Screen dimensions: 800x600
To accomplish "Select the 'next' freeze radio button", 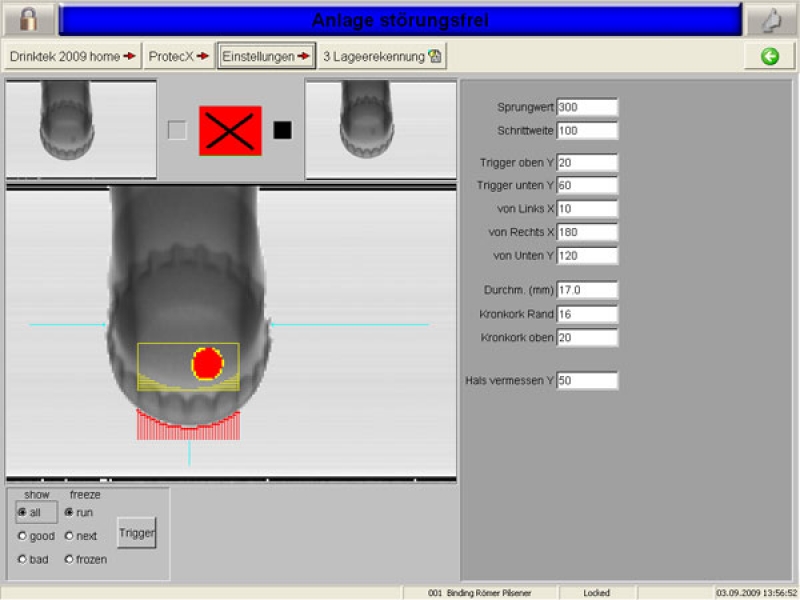I will point(69,536).
